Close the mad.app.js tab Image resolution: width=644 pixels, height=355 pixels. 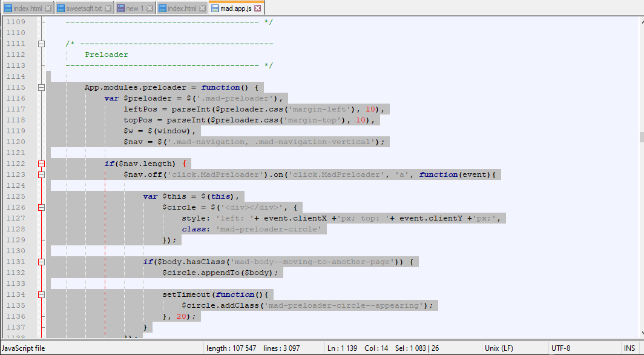coord(257,8)
